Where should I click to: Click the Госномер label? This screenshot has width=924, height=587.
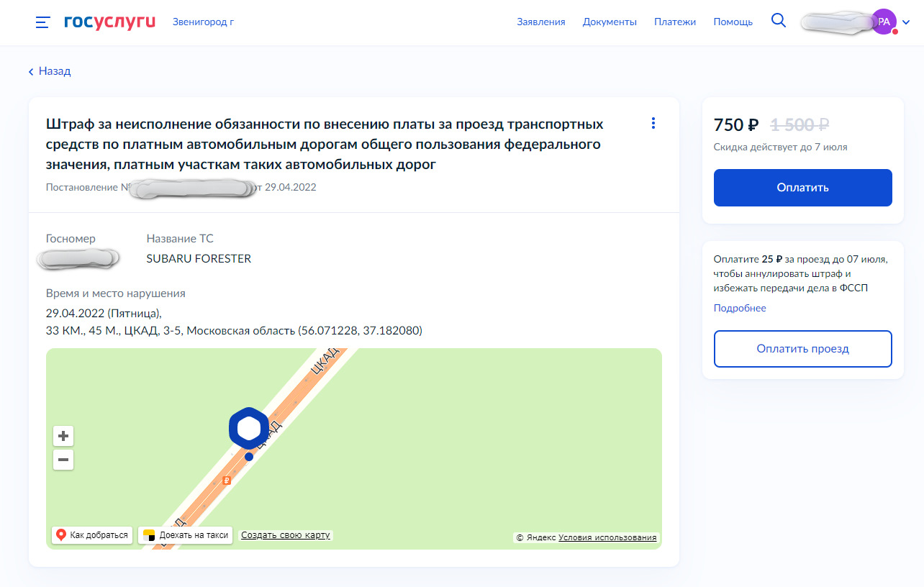[x=71, y=238]
